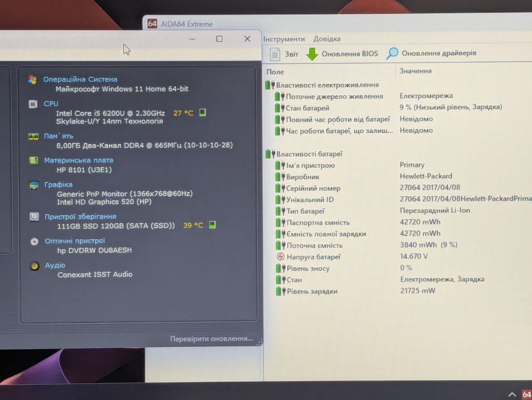Click the value 14.670 V
This screenshot has height=400, width=532.
pyautogui.click(x=414, y=256)
